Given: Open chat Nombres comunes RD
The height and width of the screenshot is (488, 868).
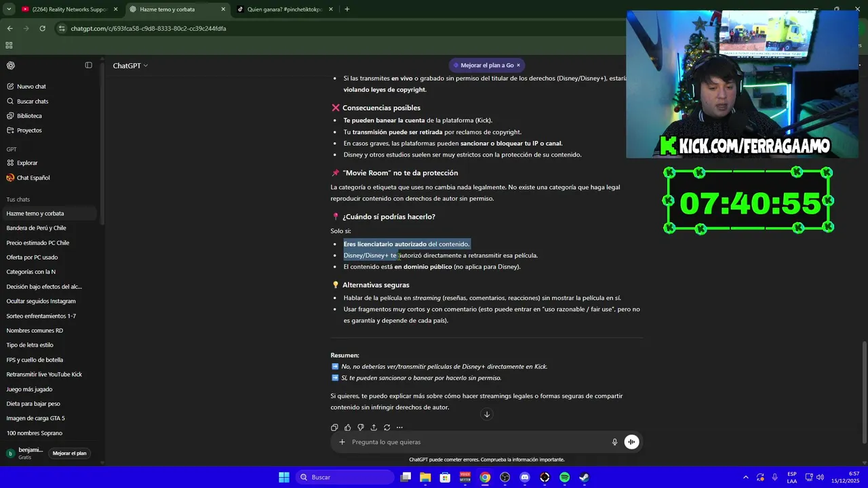Looking at the screenshot, I should pos(35,331).
